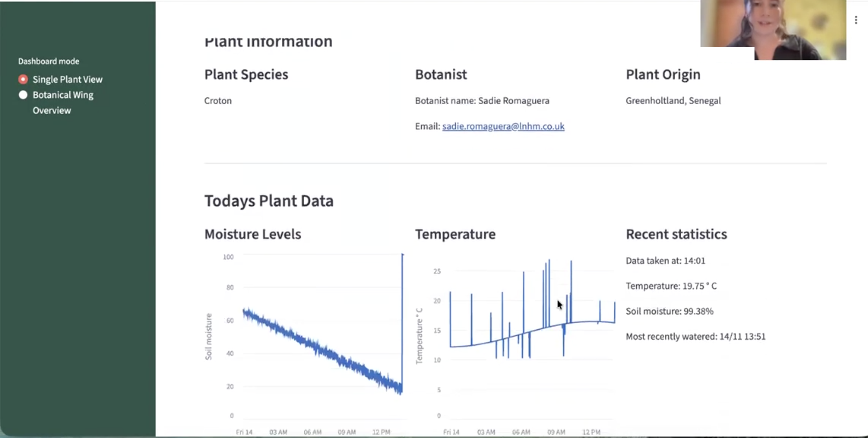The image size is (868, 438).
Task: Click the Croton species name
Action: (218, 101)
